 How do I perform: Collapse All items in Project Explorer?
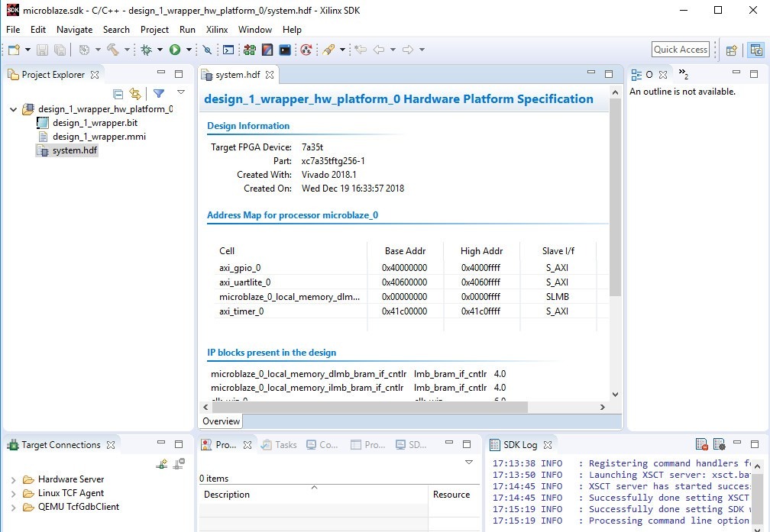click(118, 94)
